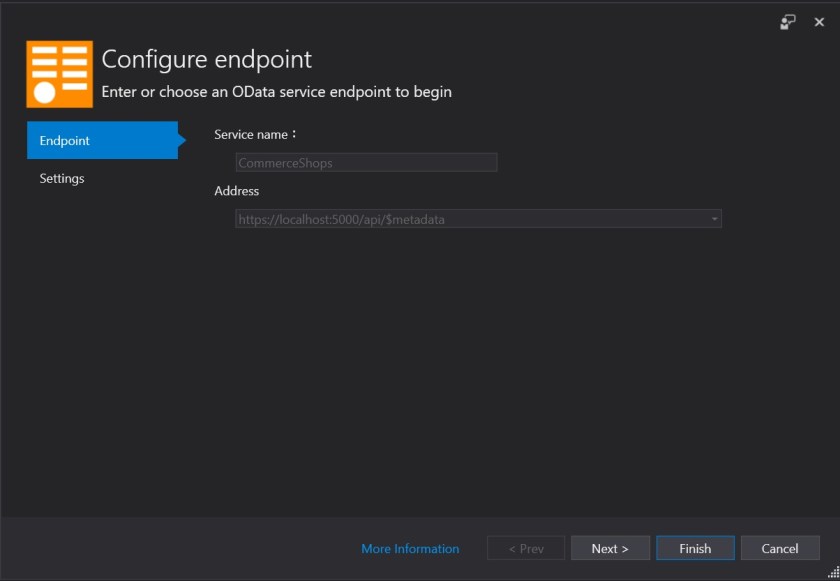Click the < Prev button
The width and height of the screenshot is (840, 581).
tap(525, 548)
